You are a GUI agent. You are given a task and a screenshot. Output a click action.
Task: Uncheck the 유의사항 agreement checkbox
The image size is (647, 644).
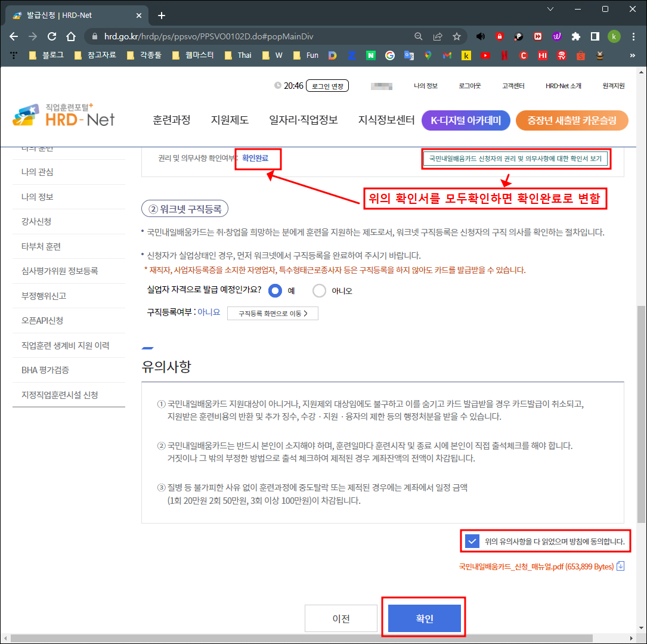point(472,541)
